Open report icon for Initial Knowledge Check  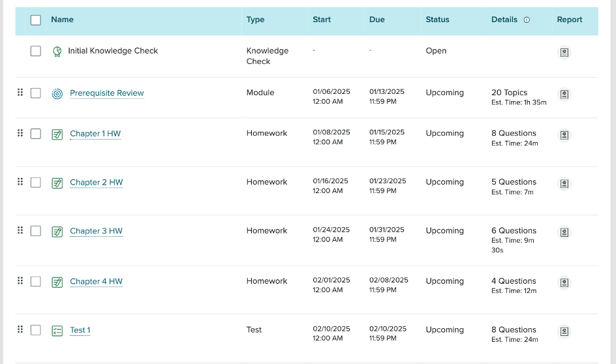(x=564, y=52)
